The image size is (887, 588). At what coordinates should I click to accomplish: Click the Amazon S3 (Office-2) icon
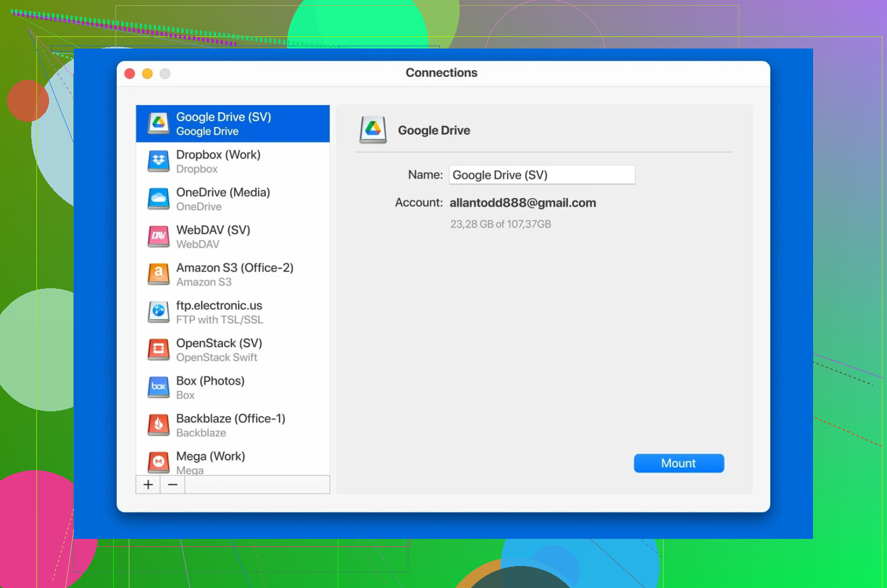point(158,274)
